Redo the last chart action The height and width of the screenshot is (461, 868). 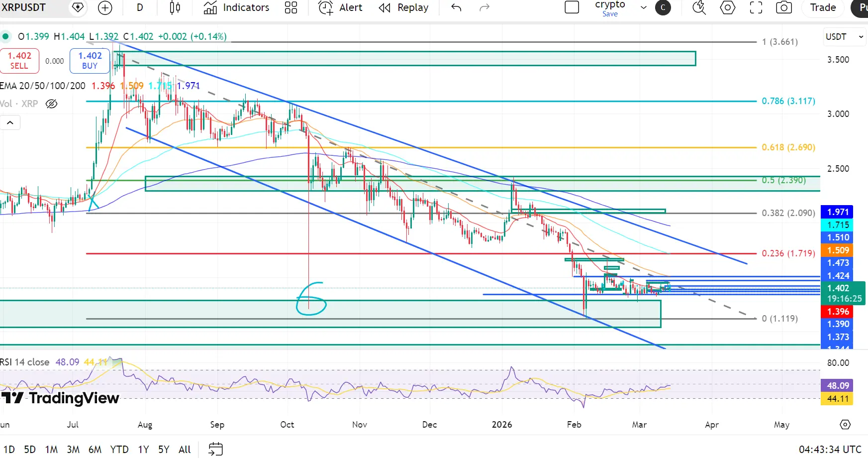pos(484,7)
